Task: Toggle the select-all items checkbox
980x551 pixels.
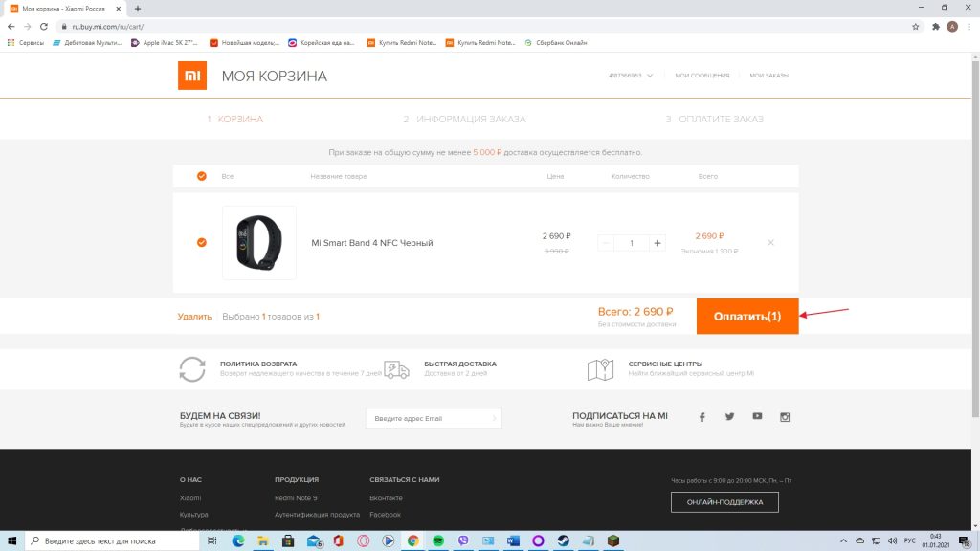Action: pyautogui.click(x=201, y=176)
